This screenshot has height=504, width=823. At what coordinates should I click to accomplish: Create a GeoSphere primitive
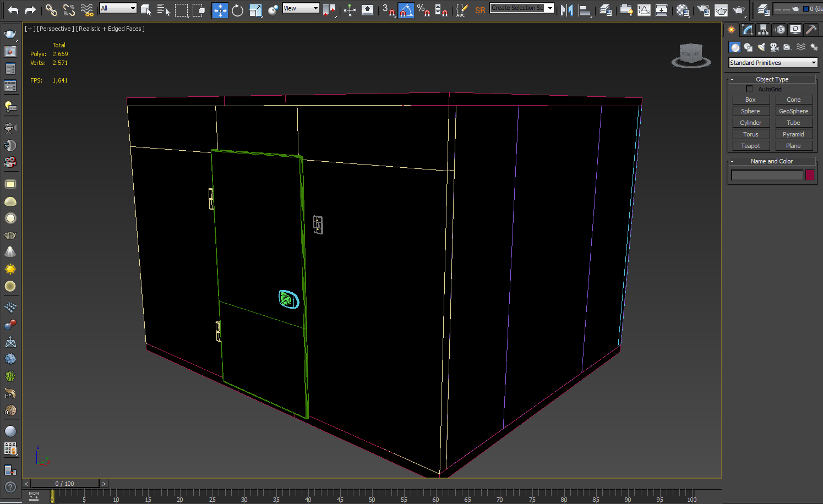point(793,111)
